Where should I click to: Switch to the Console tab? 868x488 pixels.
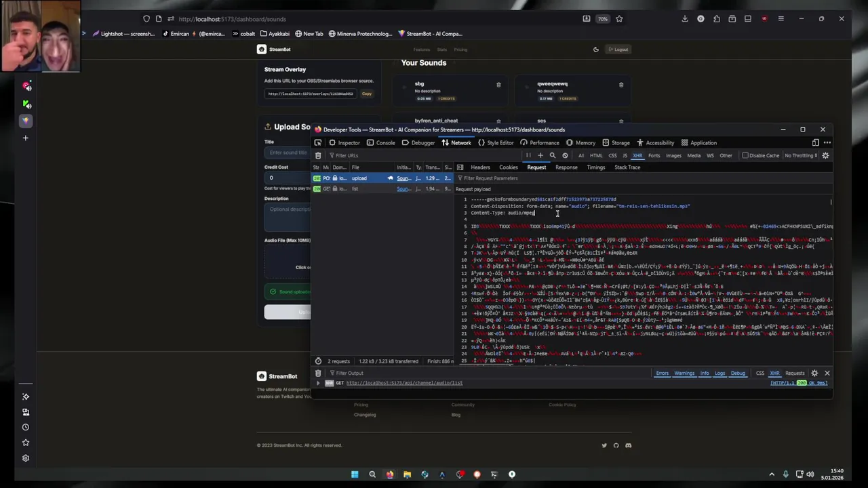pos(380,143)
